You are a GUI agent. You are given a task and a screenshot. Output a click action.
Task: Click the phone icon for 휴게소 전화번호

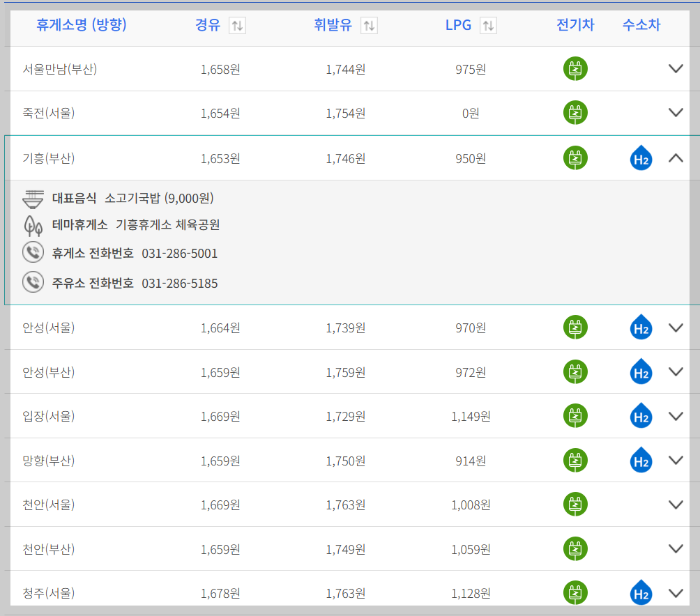33,253
